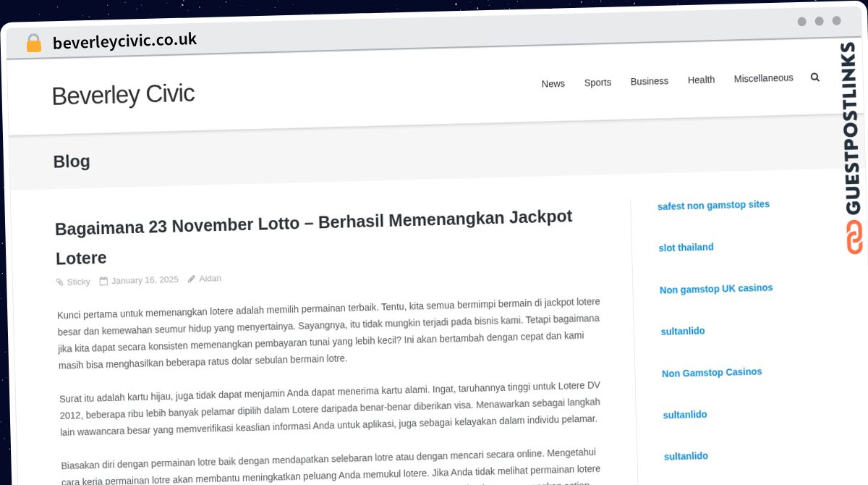Viewport: 868px width, 485px height.
Task: Open the Sports menu item
Action: coord(597,83)
